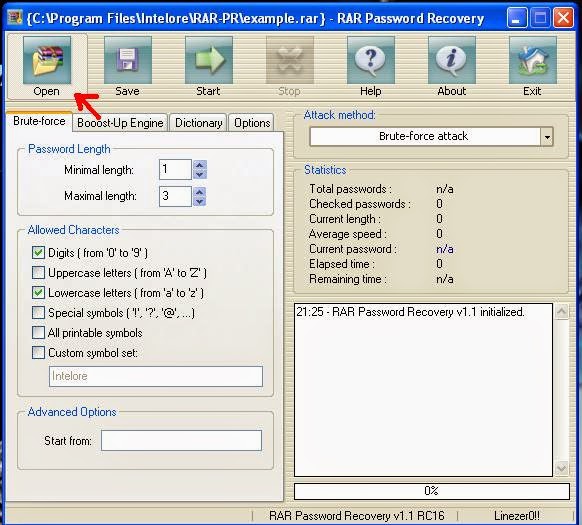Toggle Lowercase letters checkbox
The image size is (582, 525).
[x=38, y=293]
